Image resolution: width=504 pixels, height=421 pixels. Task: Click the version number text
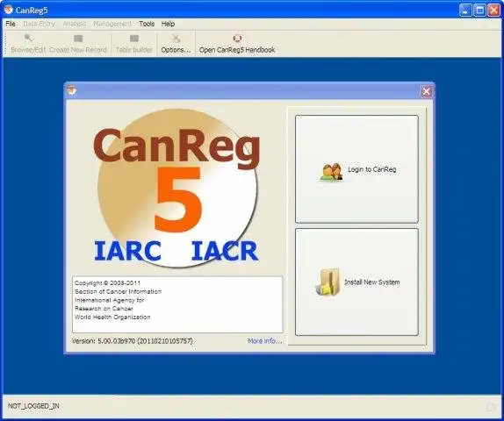[x=132, y=341]
